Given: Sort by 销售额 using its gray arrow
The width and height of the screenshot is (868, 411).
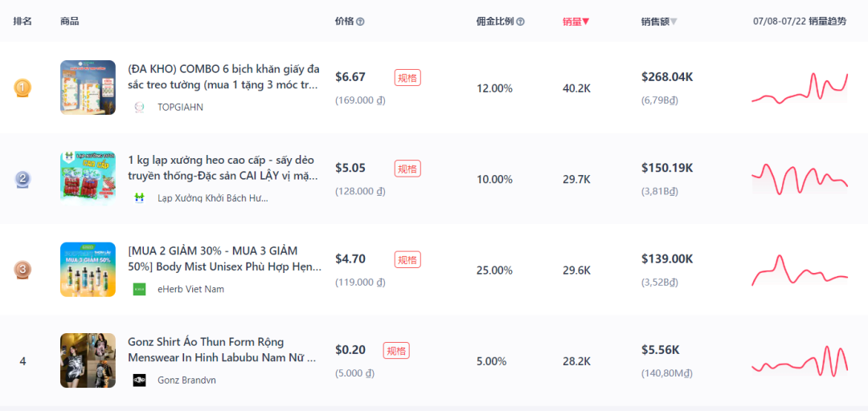Looking at the screenshot, I should click(674, 22).
